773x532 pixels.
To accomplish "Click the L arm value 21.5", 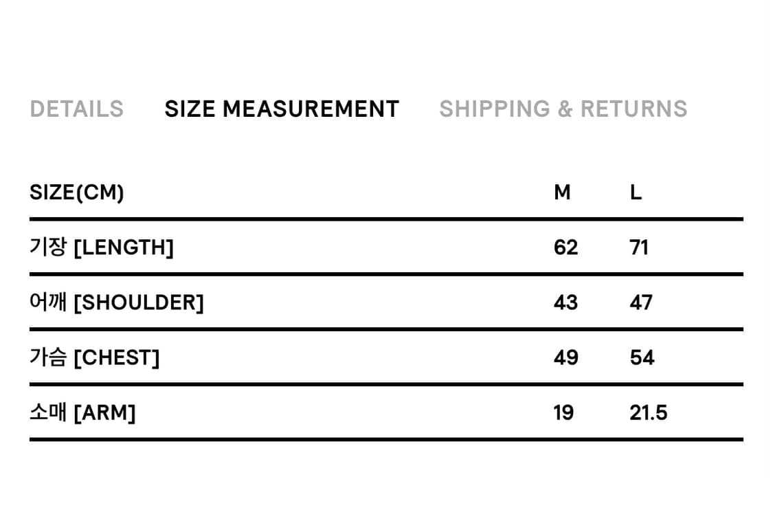I will [x=648, y=412].
